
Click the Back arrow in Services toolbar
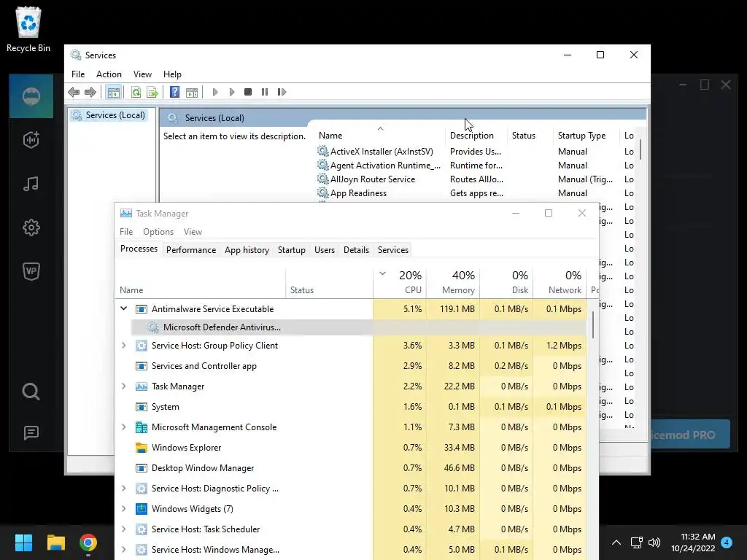pos(74,92)
